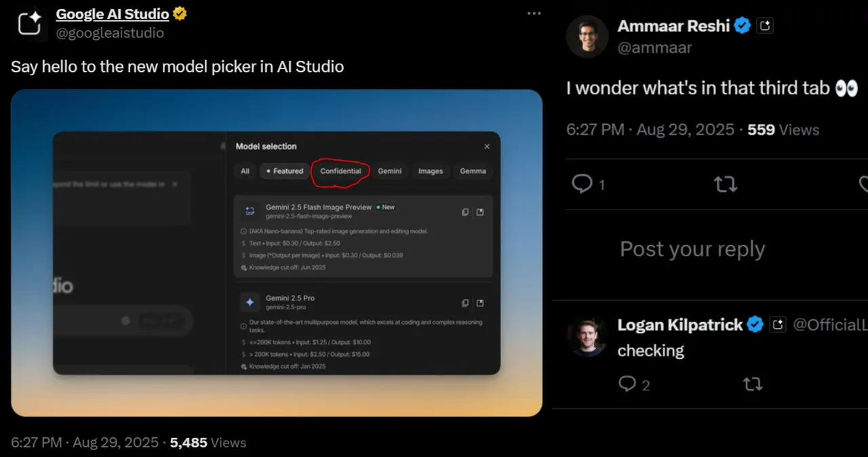Image resolution: width=868 pixels, height=457 pixels.
Task: Reply to Logan's "checking" tweet via the comment icon
Action: pos(628,384)
